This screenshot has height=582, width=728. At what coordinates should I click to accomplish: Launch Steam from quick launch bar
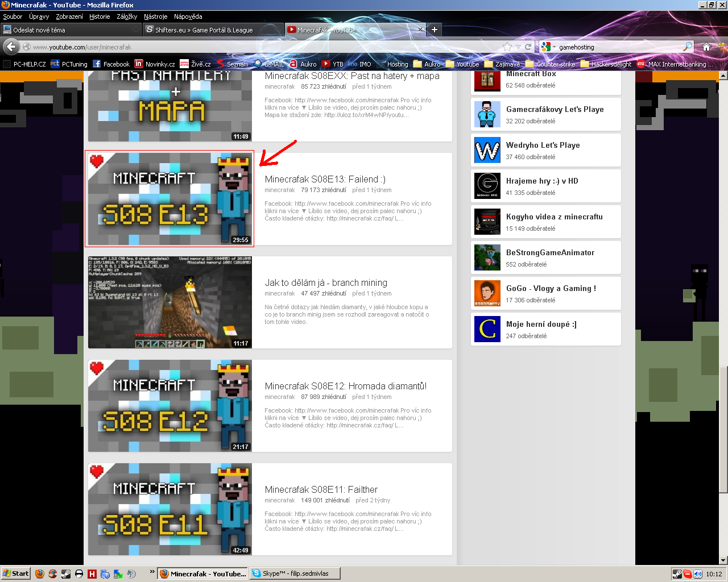(66, 573)
